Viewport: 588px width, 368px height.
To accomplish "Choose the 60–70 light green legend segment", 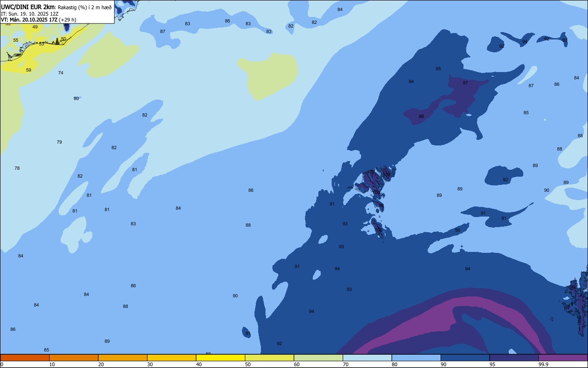I will 318,358.
